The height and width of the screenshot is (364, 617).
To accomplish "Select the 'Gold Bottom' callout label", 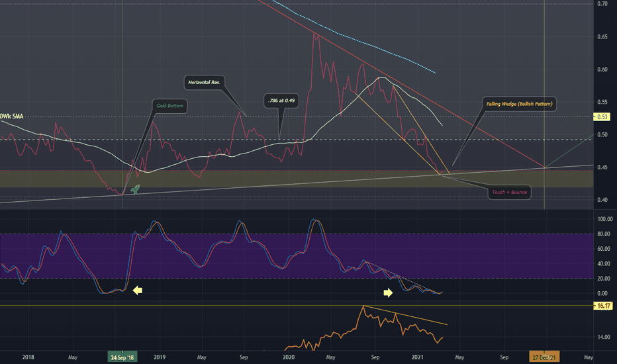I will coord(169,106).
